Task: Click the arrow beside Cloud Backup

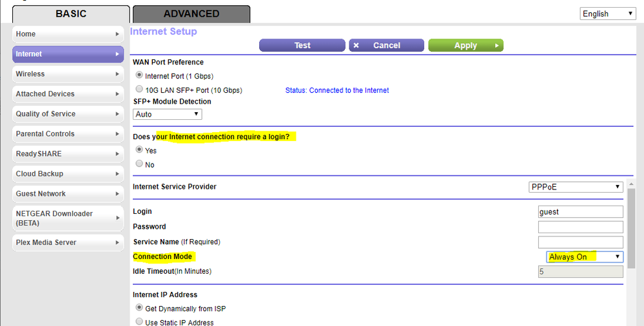Action: click(117, 174)
